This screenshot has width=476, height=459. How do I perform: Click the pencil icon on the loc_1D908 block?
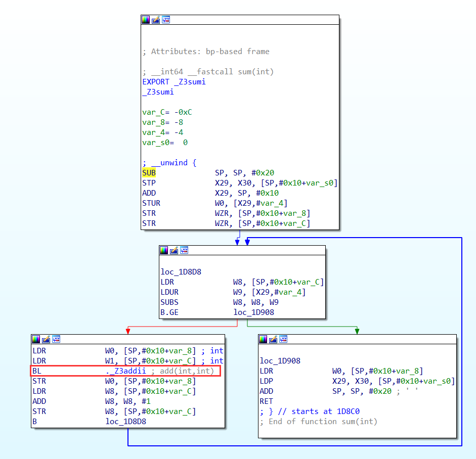click(x=273, y=339)
